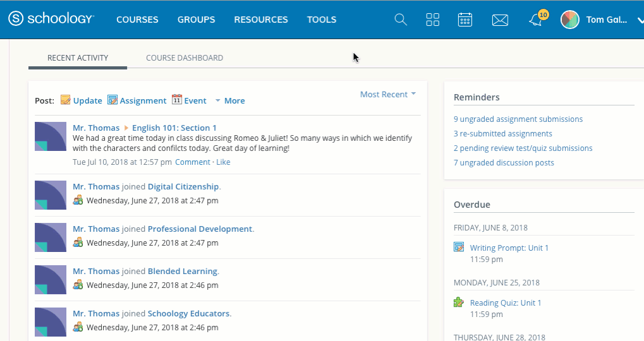Open the search magnifier icon
Image resolution: width=644 pixels, height=341 pixels.
[401, 20]
